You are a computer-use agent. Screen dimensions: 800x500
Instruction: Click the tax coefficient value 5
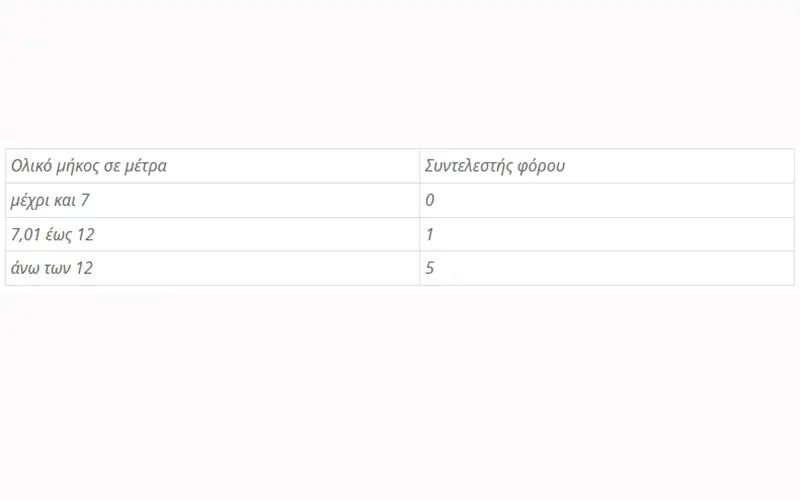coord(430,268)
